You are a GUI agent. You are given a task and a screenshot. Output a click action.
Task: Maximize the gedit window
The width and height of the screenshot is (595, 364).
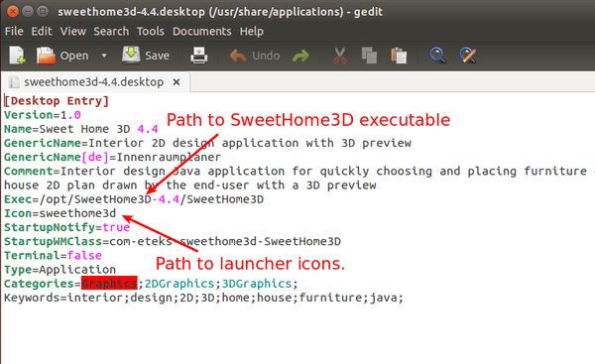pyautogui.click(x=43, y=11)
